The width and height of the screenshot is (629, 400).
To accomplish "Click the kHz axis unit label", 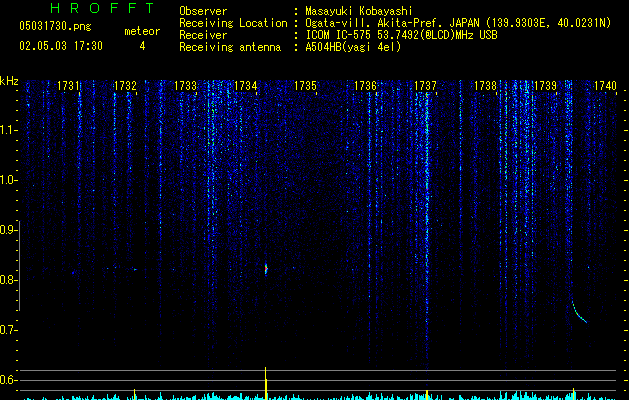I will [x=9, y=81].
